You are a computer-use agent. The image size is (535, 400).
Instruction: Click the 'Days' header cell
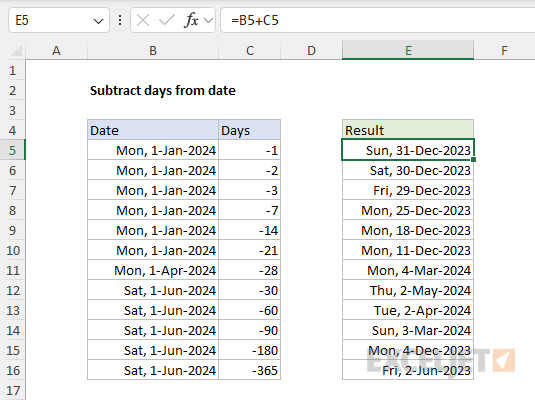[x=250, y=130]
